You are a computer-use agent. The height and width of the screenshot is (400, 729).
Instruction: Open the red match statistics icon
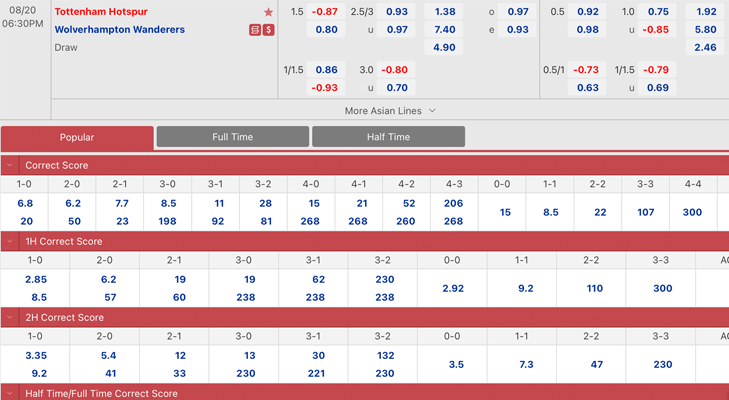pos(255,30)
